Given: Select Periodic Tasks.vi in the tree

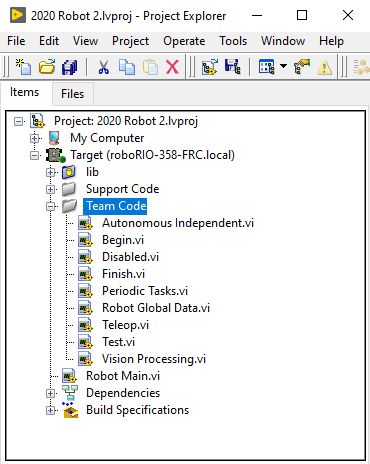Looking at the screenshot, I should tap(145, 291).
